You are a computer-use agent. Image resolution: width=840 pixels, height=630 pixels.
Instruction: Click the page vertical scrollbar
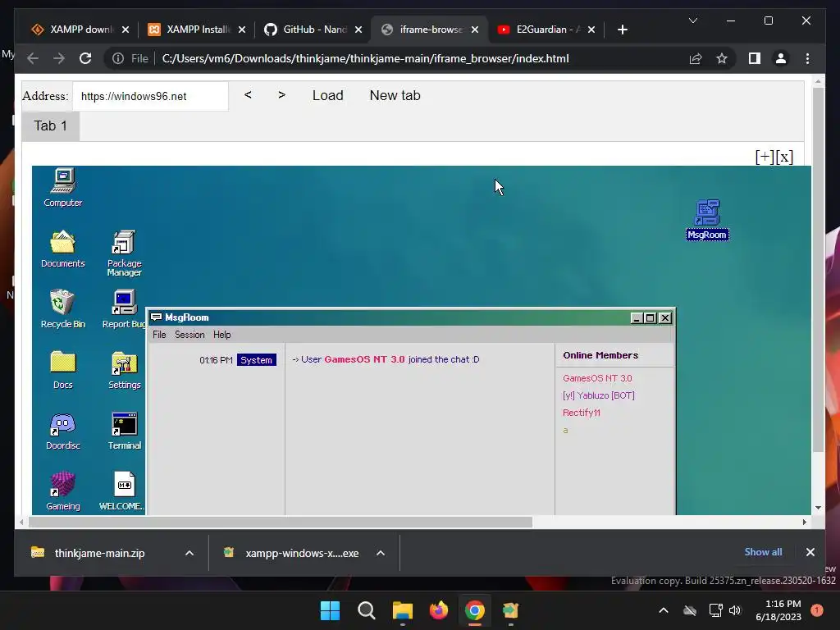point(818,268)
